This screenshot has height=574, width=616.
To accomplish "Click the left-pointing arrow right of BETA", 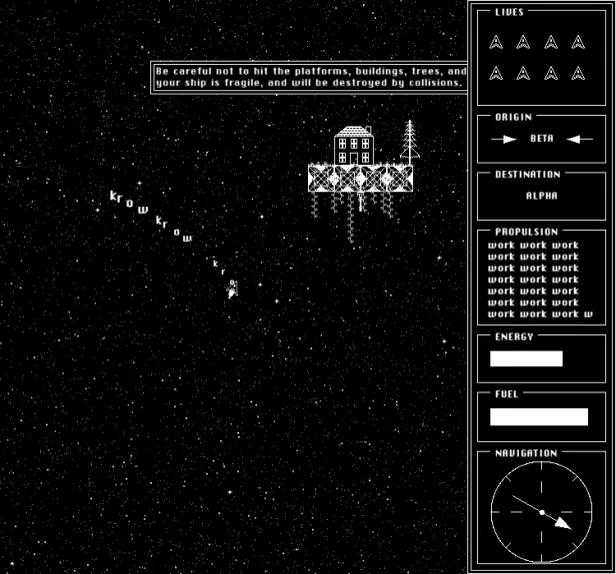I will coord(580,139).
